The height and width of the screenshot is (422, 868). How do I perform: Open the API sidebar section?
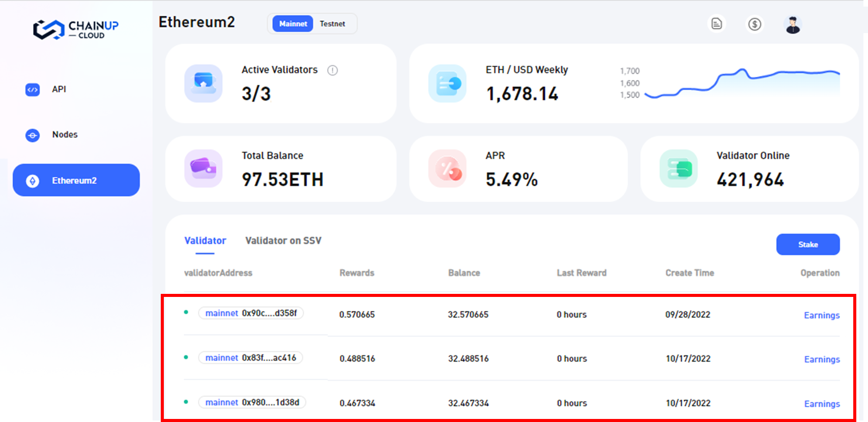59,89
